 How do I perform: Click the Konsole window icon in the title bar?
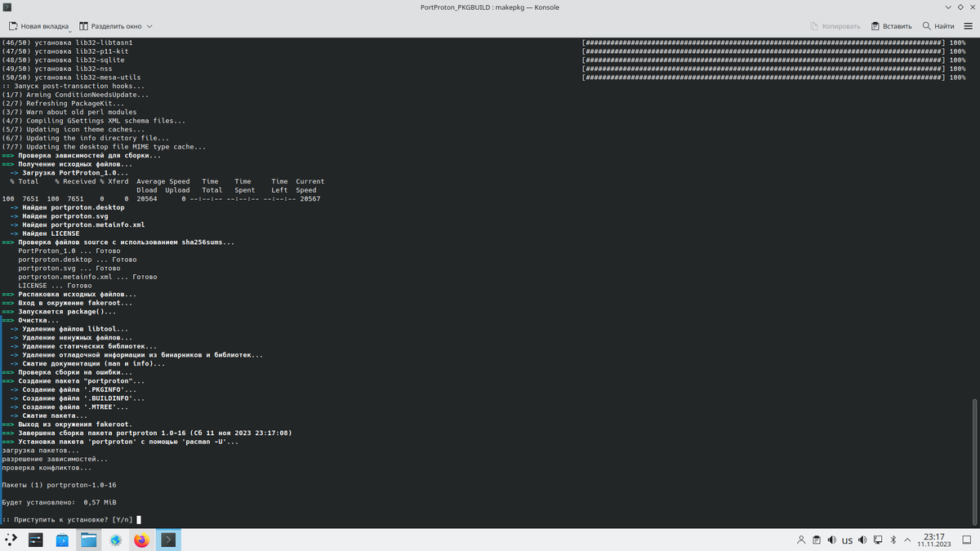coord(7,7)
